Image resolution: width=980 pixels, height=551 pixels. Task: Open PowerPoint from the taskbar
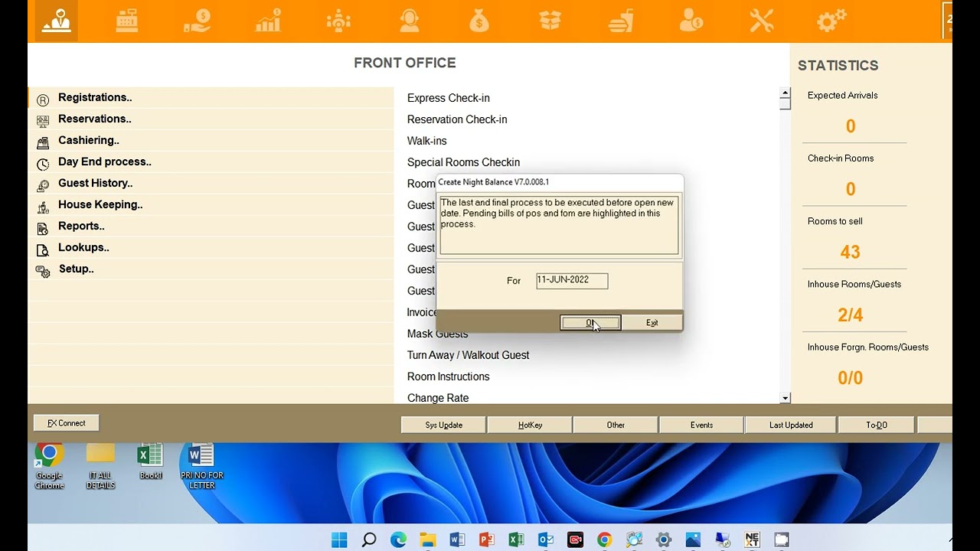[487, 540]
